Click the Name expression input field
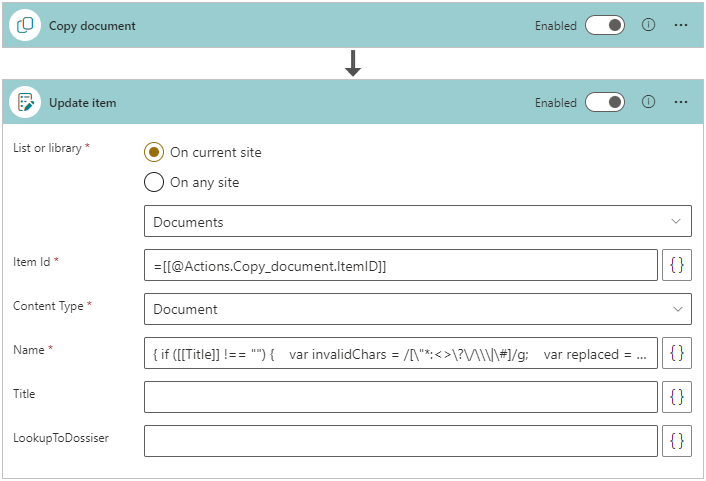 coord(400,353)
